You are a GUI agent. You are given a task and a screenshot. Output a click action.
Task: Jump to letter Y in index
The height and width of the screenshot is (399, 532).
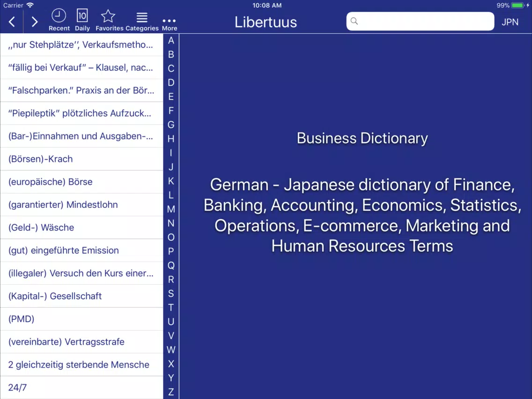point(171,378)
